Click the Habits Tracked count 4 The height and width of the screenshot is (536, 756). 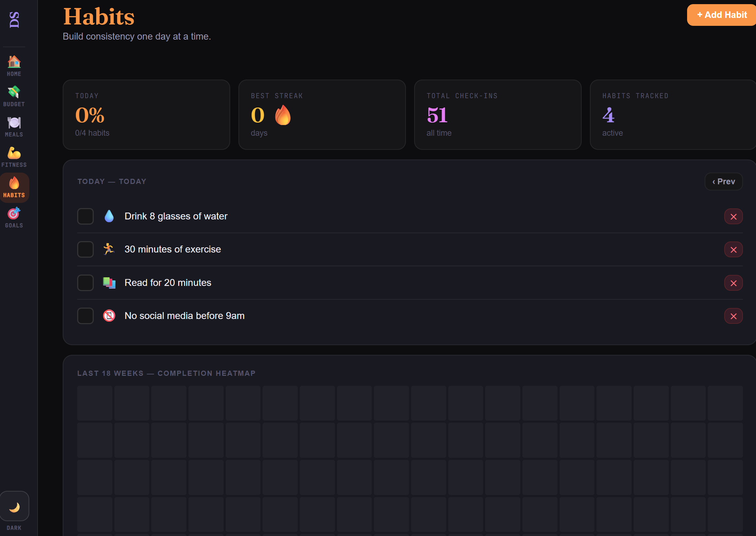[x=609, y=115]
